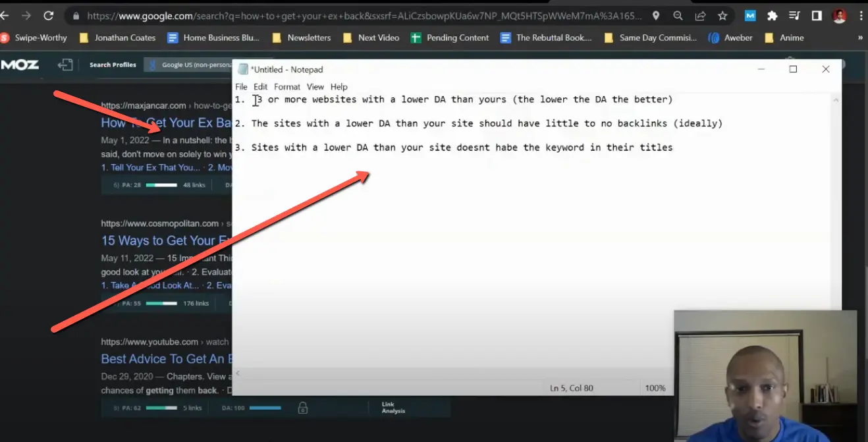Click the extensions puzzle piece icon
Image resolution: width=868 pixels, height=442 pixels.
[x=772, y=15]
